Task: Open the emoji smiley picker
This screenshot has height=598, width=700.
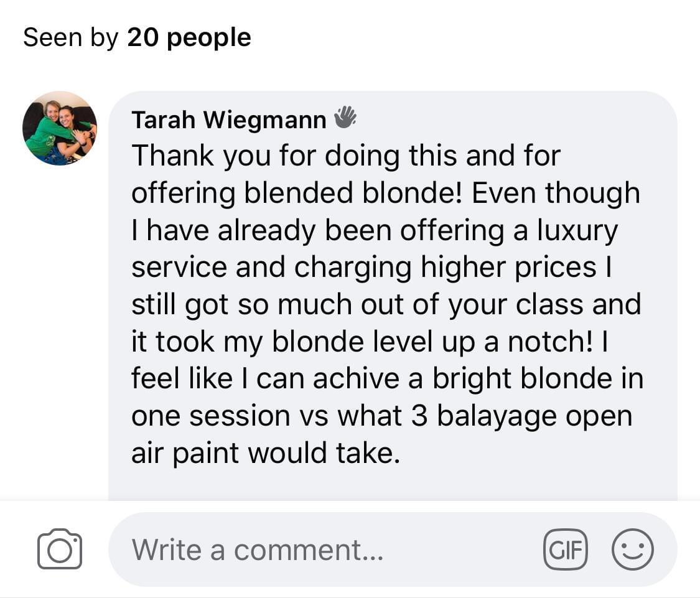Action: point(632,549)
